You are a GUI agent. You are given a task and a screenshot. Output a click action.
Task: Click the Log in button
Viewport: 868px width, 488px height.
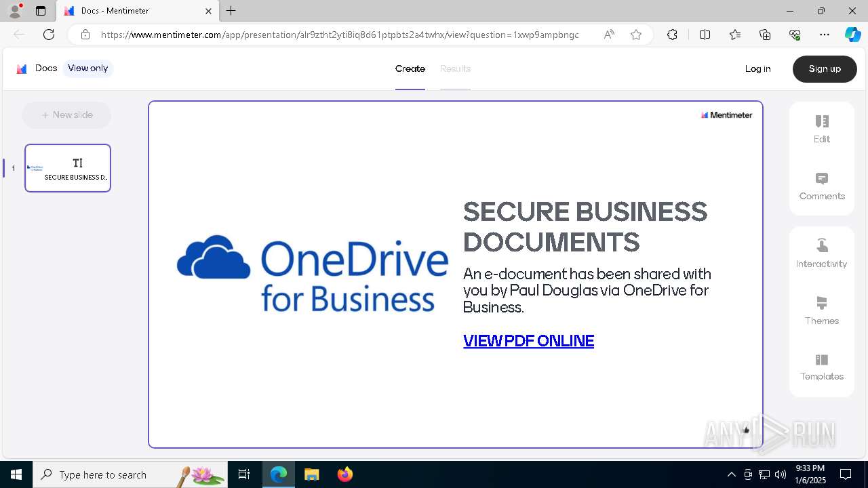point(757,68)
